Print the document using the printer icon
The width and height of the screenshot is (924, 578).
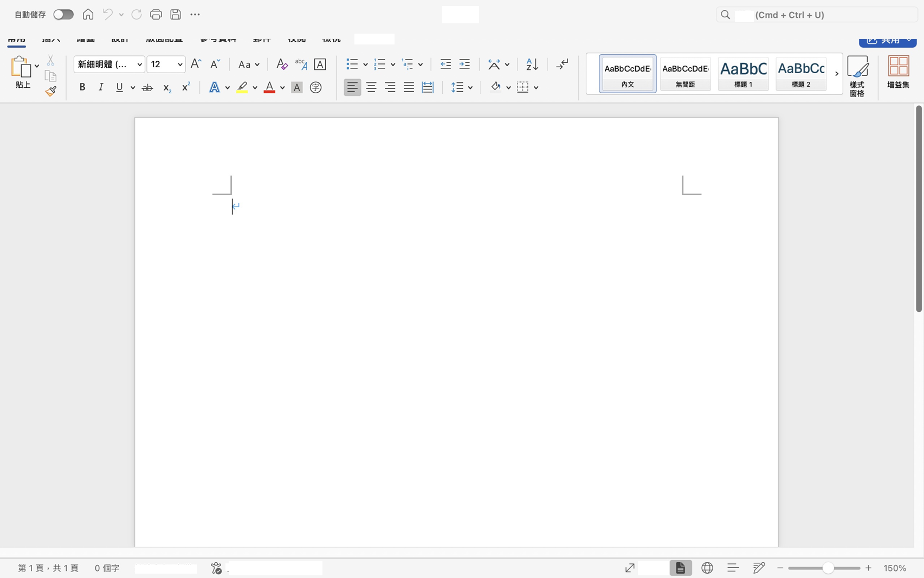click(x=156, y=15)
